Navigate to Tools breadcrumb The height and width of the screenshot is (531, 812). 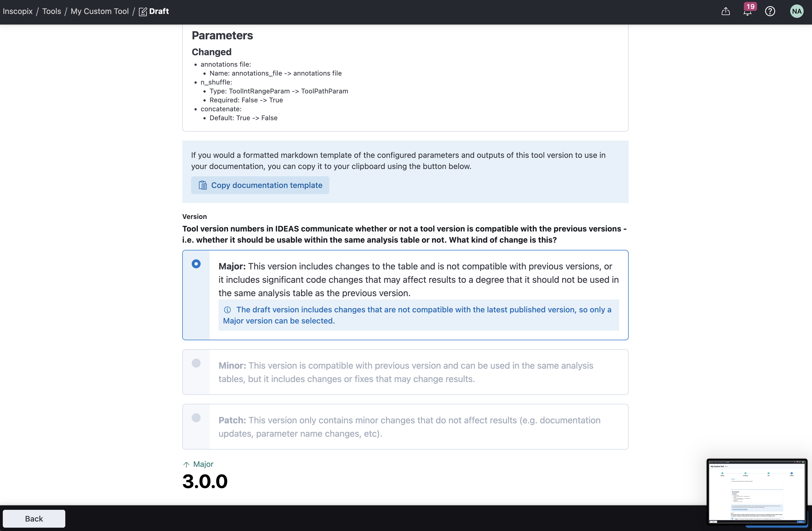pos(52,12)
